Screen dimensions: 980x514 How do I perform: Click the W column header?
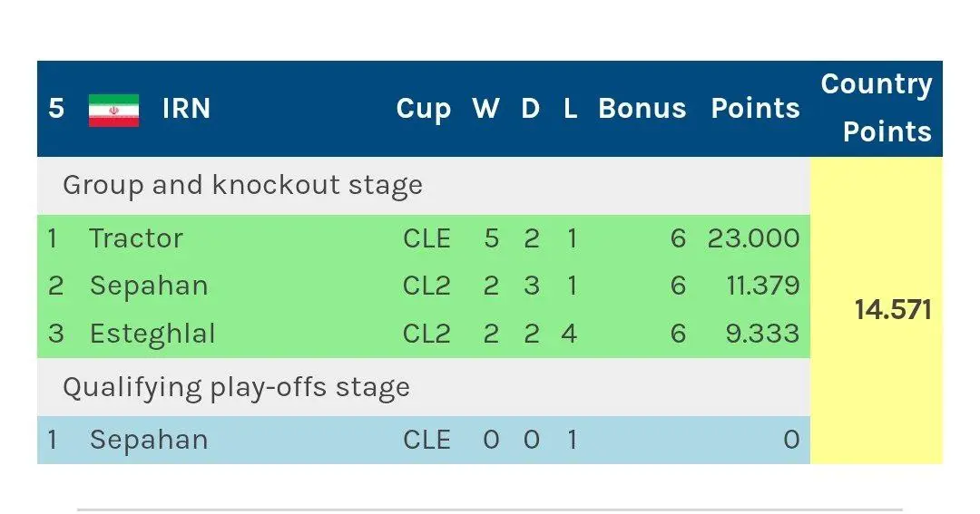click(x=485, y=109)
